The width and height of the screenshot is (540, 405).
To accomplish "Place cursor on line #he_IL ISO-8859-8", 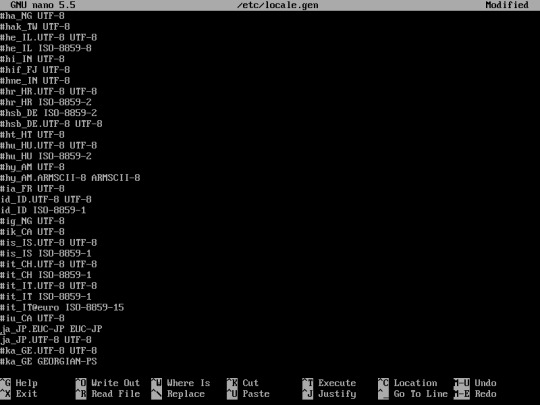I will click(x=46, y=48).
